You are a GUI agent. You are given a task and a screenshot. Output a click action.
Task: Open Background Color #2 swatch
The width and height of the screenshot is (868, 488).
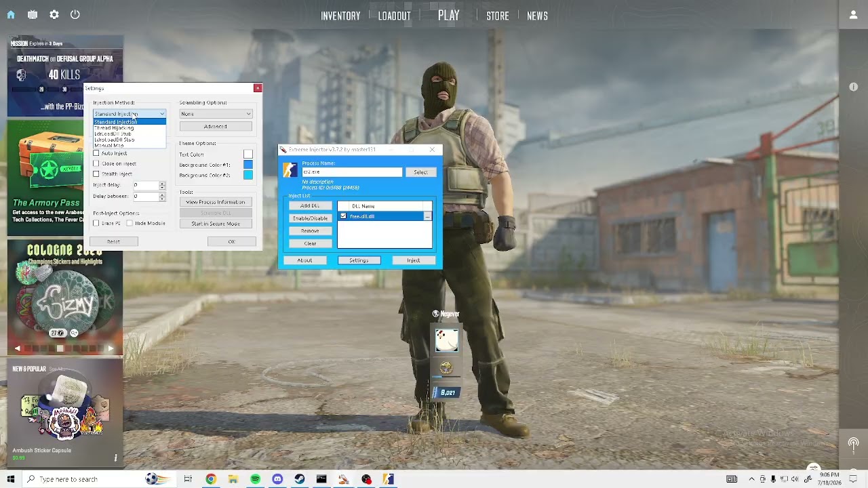(x=248, y=176)
